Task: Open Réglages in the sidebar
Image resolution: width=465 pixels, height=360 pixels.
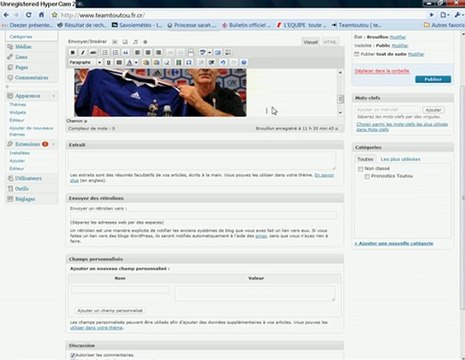Action: pos(25,199)
